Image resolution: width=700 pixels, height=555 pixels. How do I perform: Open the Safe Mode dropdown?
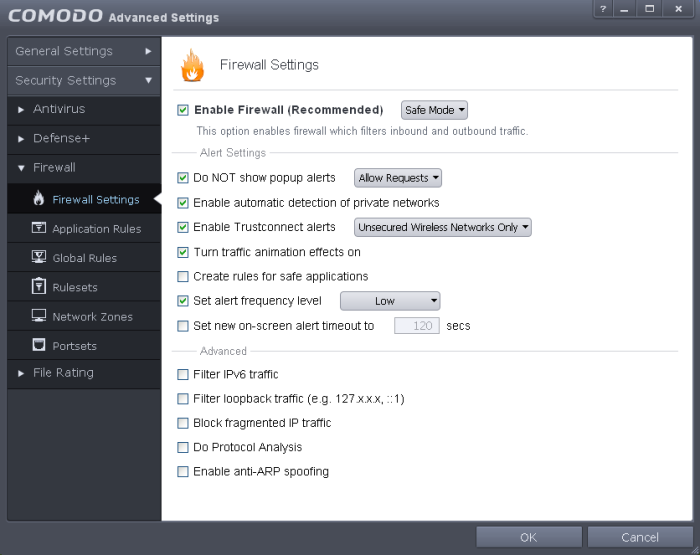pos(434,110)
